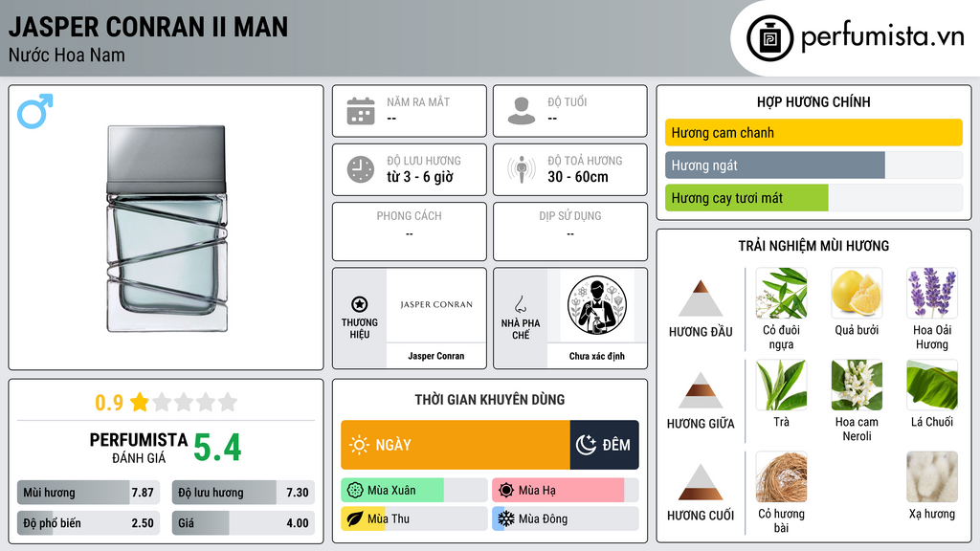The height and width of the screenshot is (551, 980).
Task: Open the Xạ hương musk image
Action: (x=932, y=477)
